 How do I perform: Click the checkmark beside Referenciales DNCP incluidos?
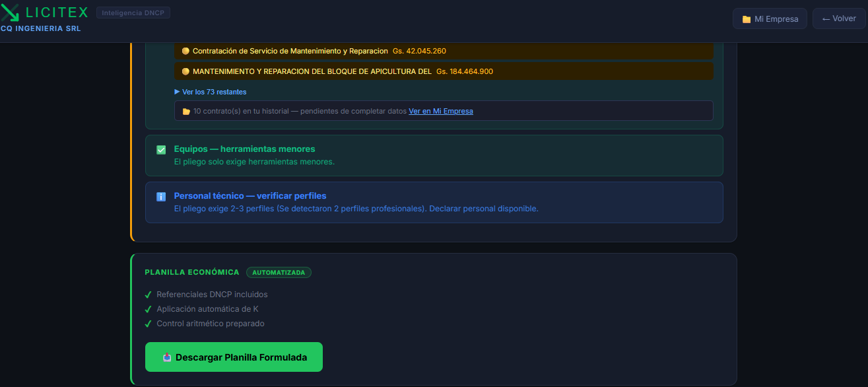point(149,295)
